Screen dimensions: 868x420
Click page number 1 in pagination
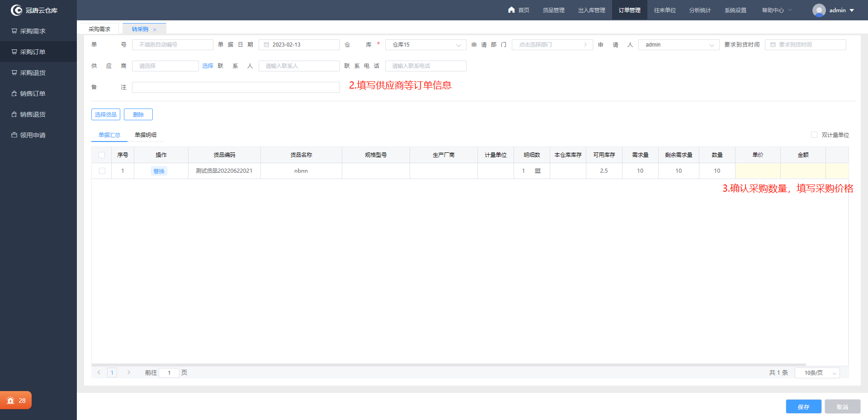pos(112,373)
